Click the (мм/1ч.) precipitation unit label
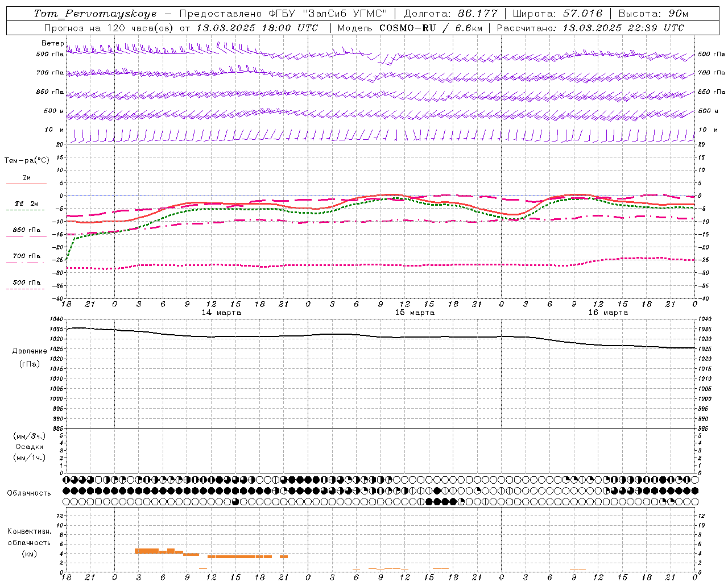 point(30,458)
